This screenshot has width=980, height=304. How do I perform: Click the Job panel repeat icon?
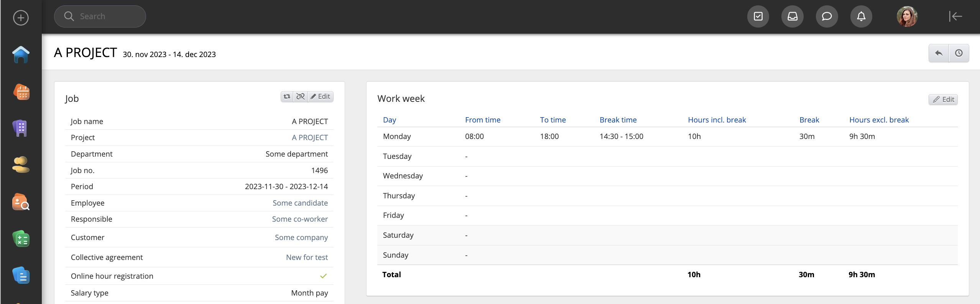pyautogui.click(x=287, y=96)
